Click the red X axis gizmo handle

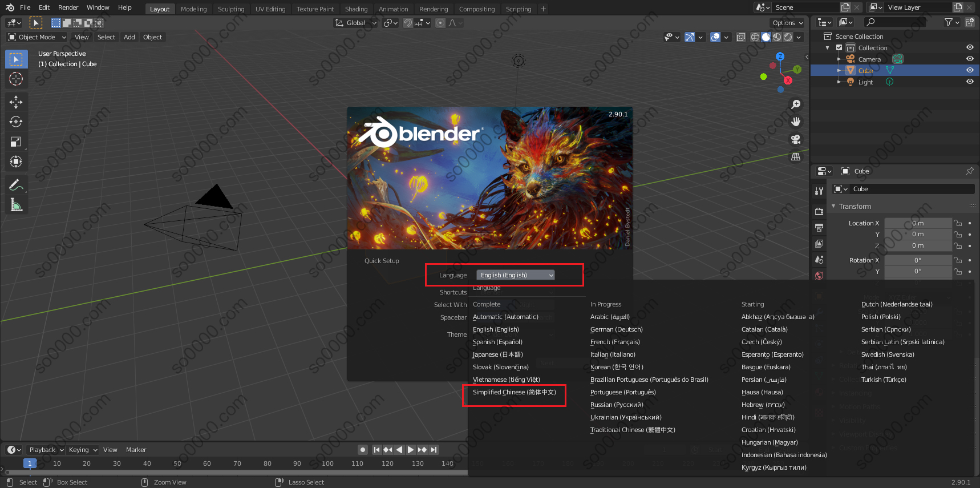[x=788, y=80]
